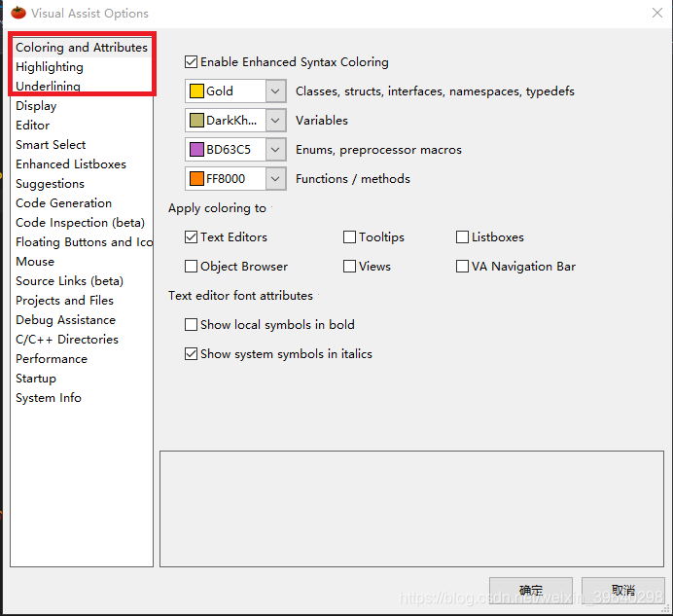Select Coloring and Attributes category
Viewport: 673px width, 616px height.
click(82, 48)
